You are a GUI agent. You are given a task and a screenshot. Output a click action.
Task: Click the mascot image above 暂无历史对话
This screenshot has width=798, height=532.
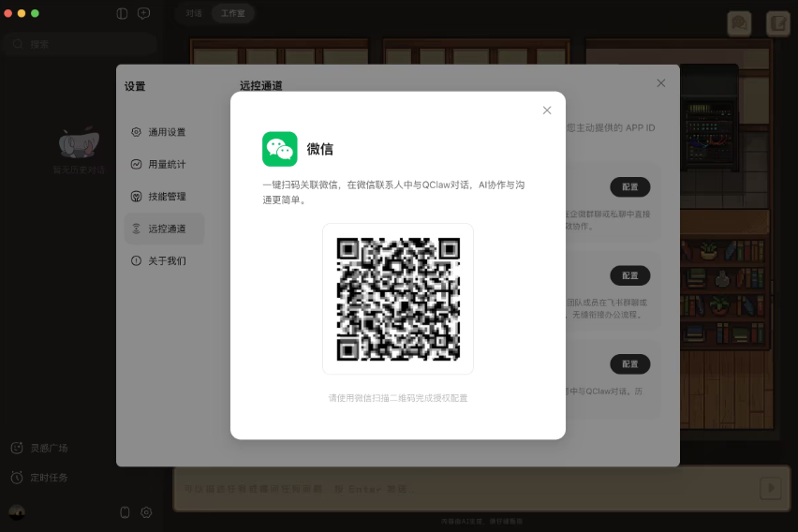click(80, 142)
